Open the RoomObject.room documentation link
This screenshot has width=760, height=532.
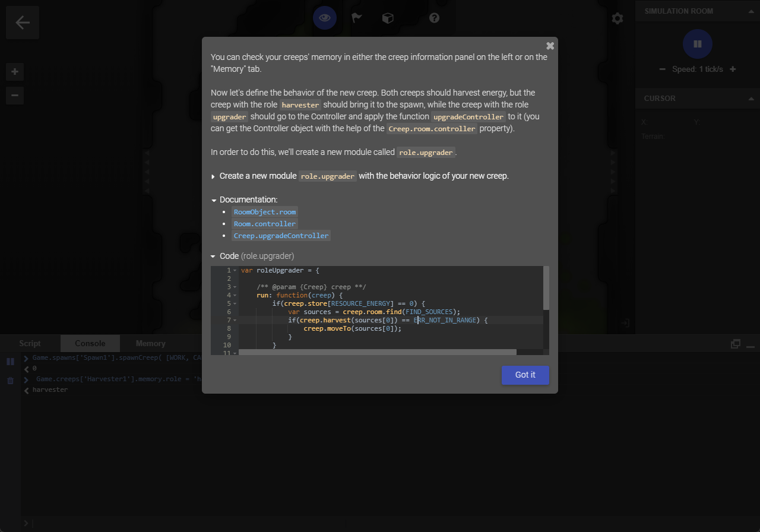click(x=264, y=212)
